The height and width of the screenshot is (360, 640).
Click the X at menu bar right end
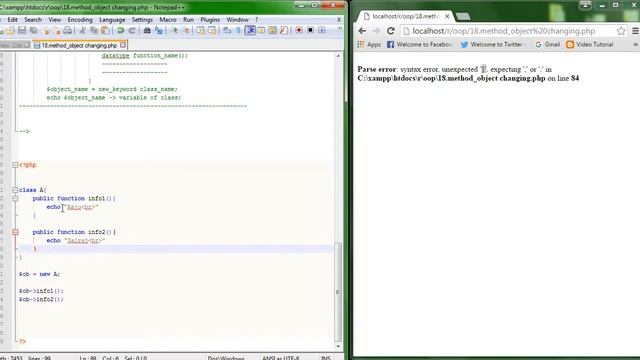tap(339, 20)
